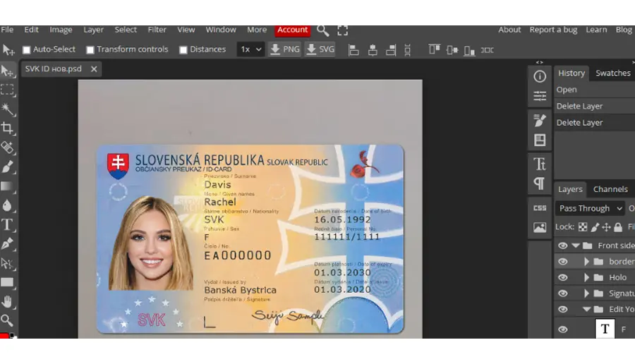The height and width of the screenshot is (364, 635).
Task: Activate the Type tool in toolbar
Action: coord(8,225)
